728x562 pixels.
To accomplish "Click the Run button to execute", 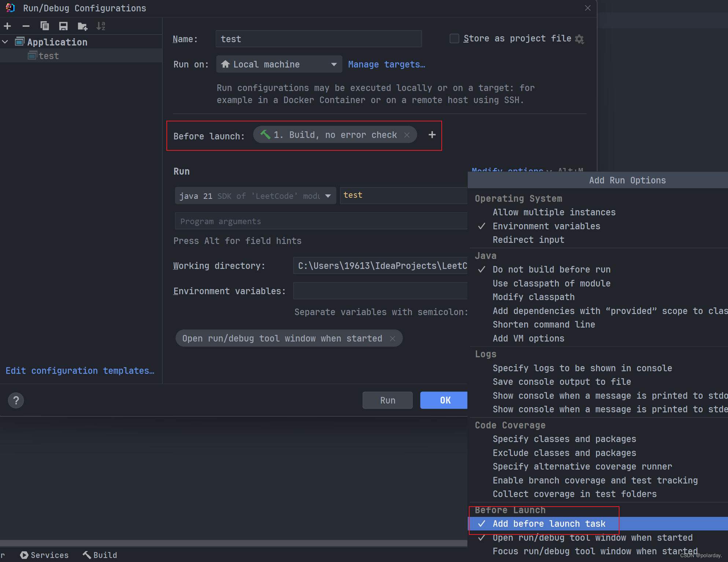I will pos(387,399).
